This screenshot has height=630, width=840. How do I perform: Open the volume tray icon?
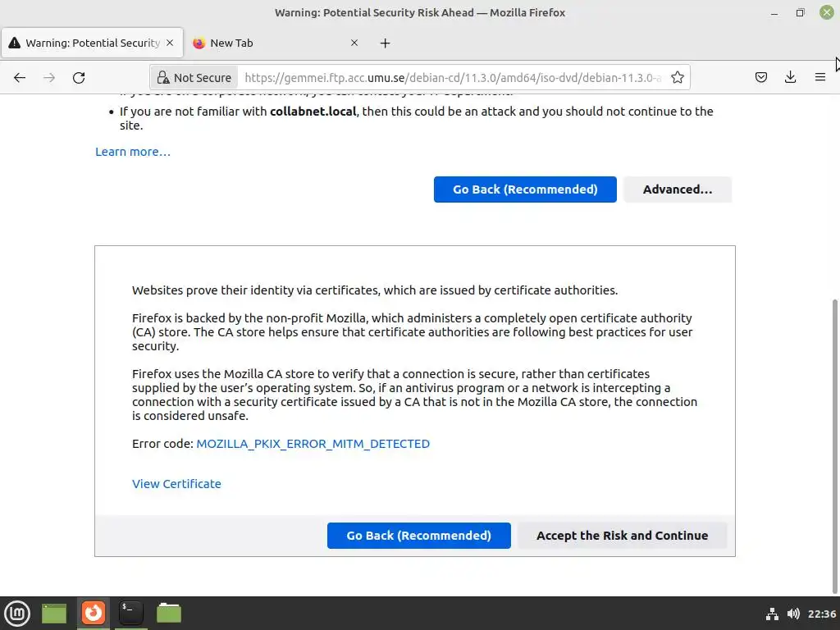pos(793,614)
